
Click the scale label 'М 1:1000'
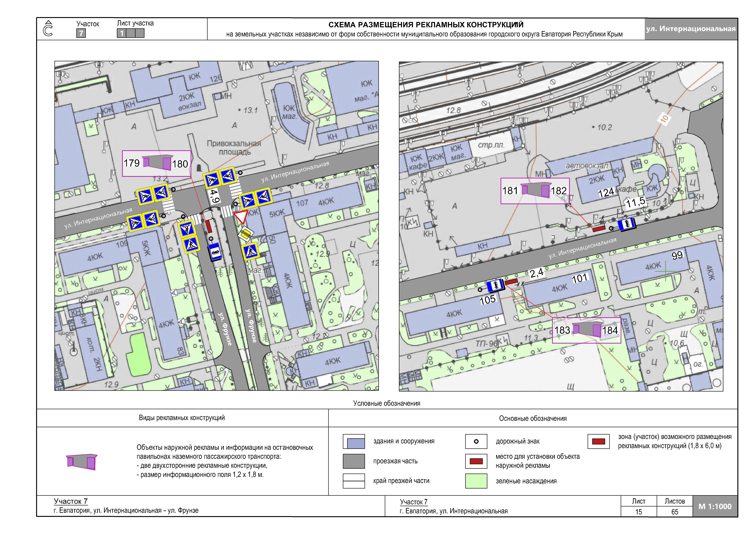tap(715, 507)
